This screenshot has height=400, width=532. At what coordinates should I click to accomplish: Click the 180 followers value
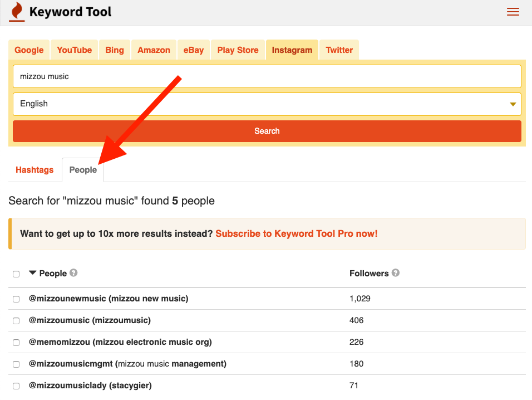357,364
